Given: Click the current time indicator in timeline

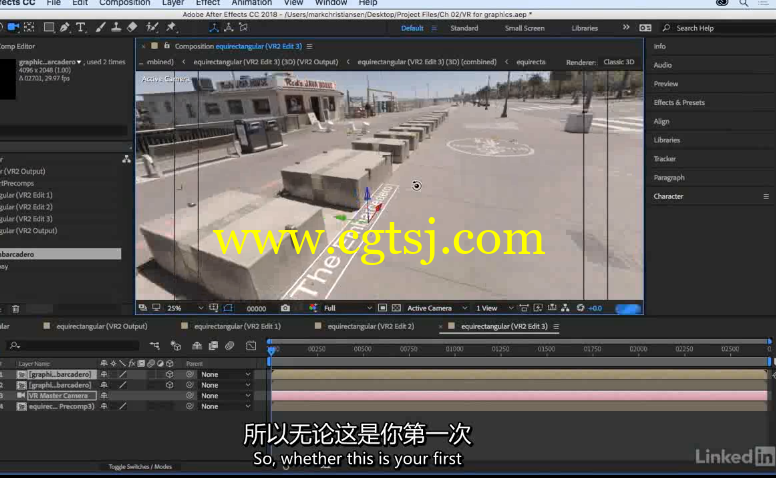Looking at the screenshot, I should pyautogui.click(x=271, y=350).
